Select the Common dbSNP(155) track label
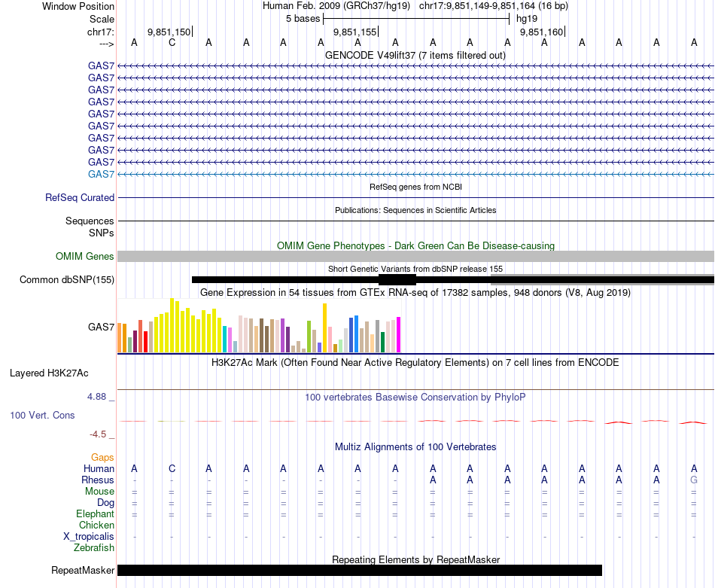Screen dimensions: 715x588 pos(67,280)
